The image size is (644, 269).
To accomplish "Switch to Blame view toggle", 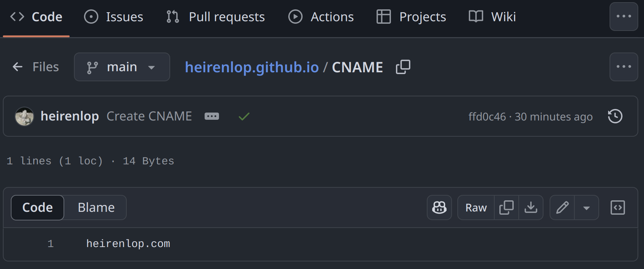I will point(96,208).
